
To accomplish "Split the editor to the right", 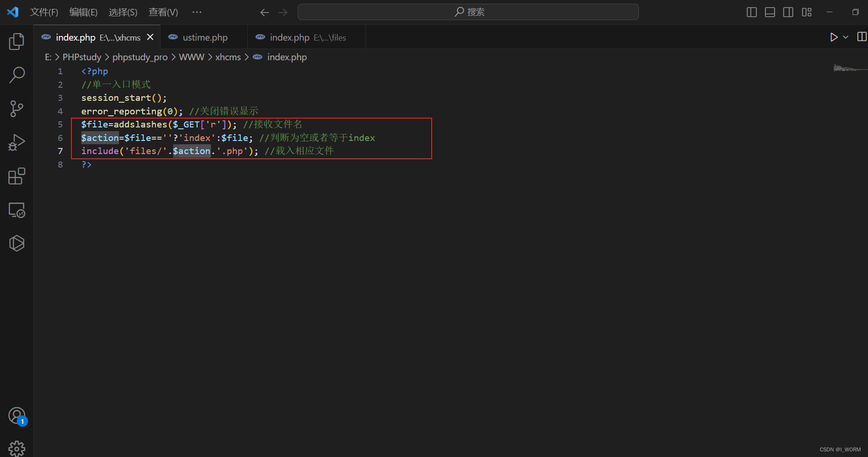I will pyautogui.click(x=861, y=37).
